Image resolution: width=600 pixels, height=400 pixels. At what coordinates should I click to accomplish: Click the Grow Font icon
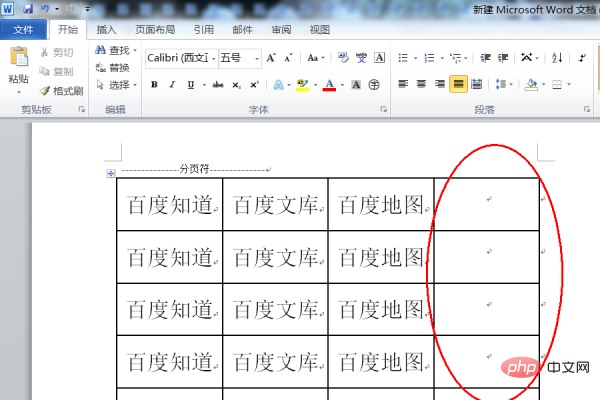pyautogui.click(x=271, y=58)
